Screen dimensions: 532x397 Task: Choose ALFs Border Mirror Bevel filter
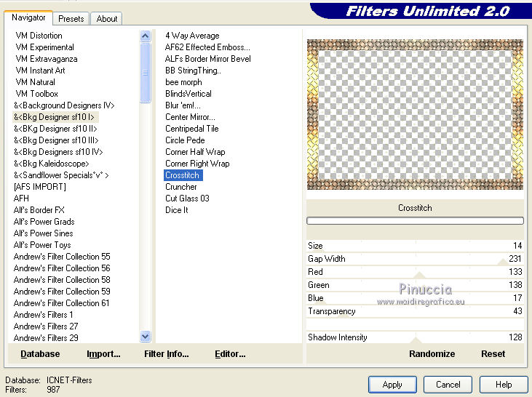(x=208, y=59)
